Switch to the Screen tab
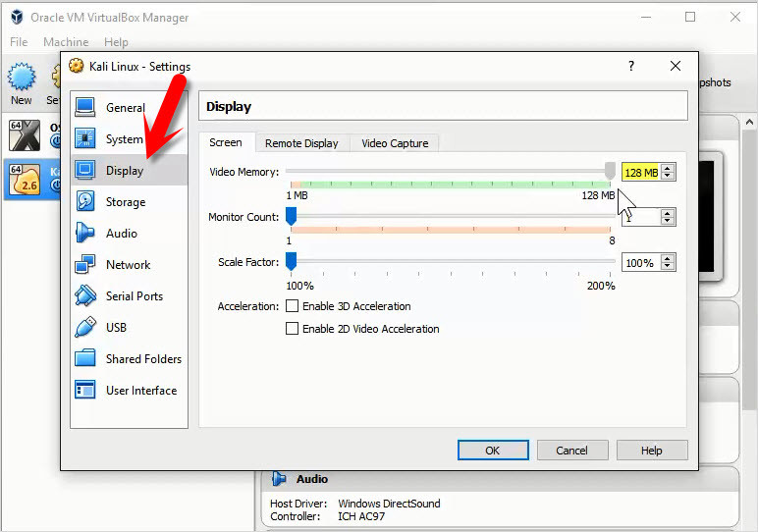 [226, 142]
